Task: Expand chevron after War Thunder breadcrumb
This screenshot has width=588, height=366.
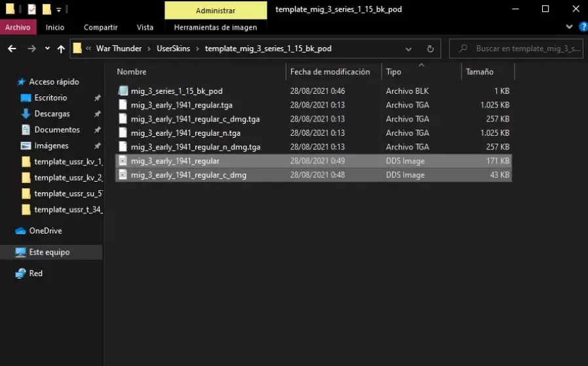Action: (149, 49)
